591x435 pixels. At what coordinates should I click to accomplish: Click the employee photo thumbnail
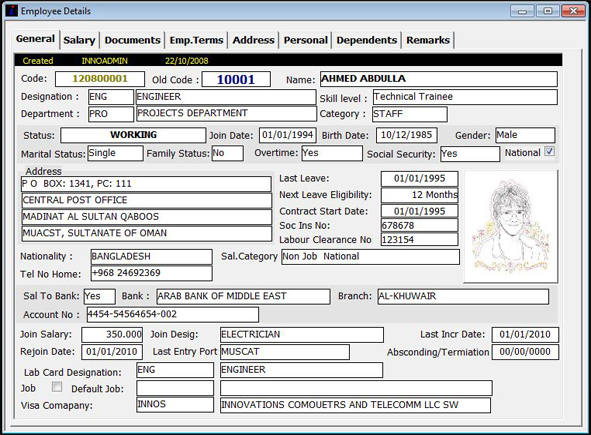pos(511,226)
